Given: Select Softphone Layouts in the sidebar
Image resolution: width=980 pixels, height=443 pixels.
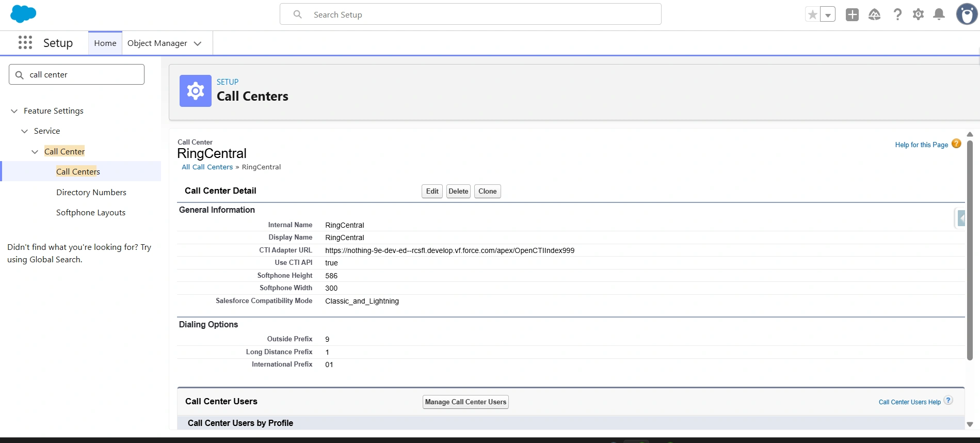Looking at the screenshot, I should point(91,212).
